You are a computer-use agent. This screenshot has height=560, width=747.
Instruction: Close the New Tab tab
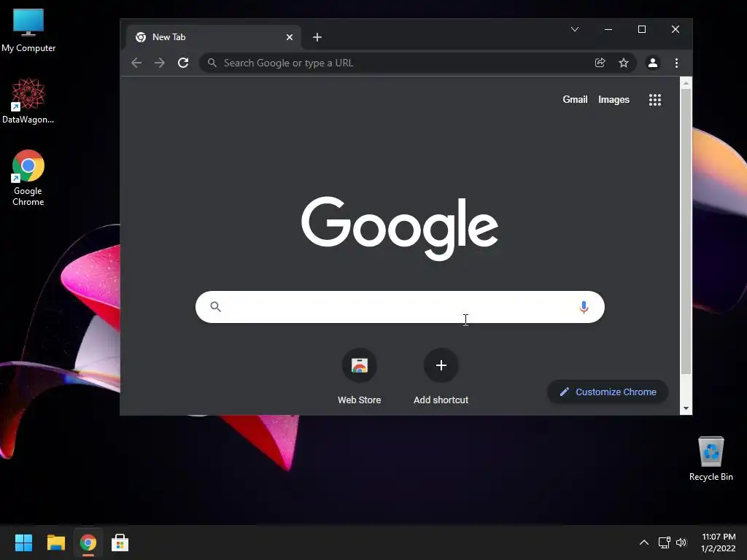(289, 37)
